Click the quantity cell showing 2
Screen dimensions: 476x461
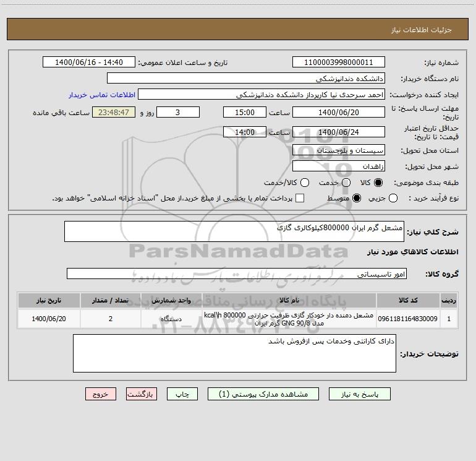pos(111,319)
